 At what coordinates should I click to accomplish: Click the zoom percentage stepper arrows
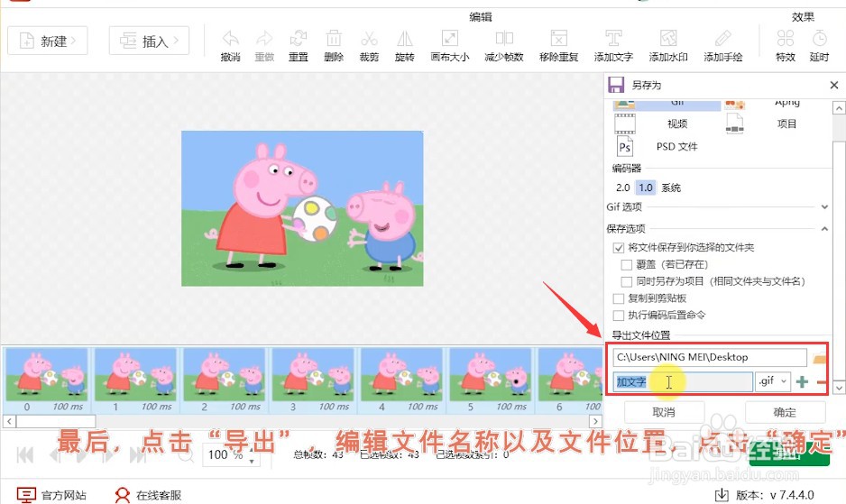click(x=252, y=455)
